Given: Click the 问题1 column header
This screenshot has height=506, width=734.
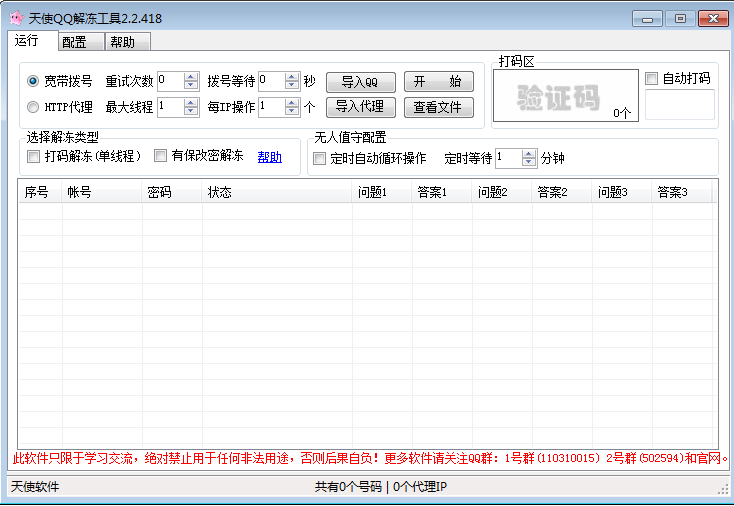Looking at the screenshot, I should pyautogui.click(x=382, y=192).
